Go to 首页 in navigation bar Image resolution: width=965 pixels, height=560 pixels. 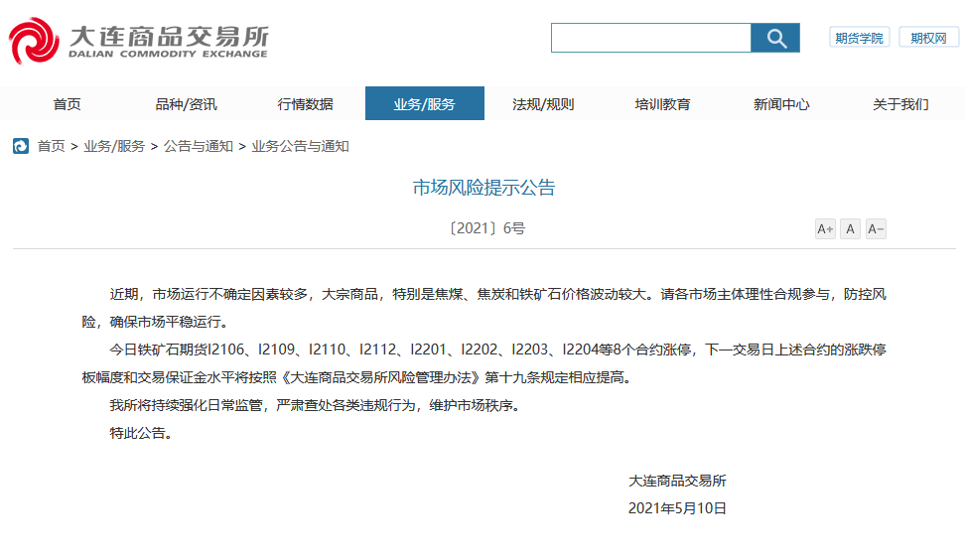click(x=68, y=104)
